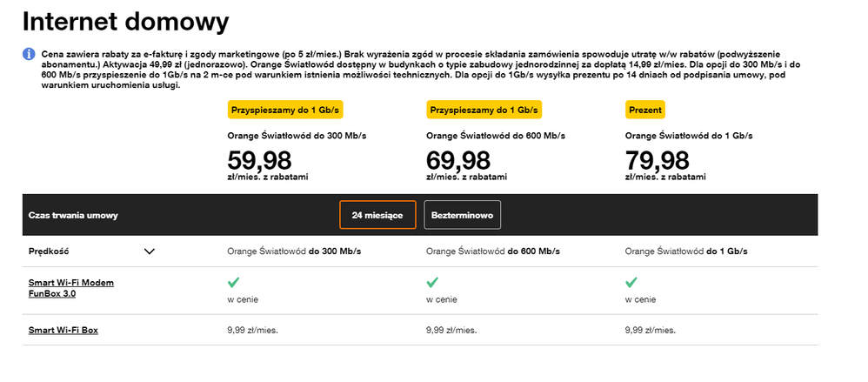Screen dimensions: 868x382
Task: Open the Smart Wi-Fi Box link
Action: 63,331
